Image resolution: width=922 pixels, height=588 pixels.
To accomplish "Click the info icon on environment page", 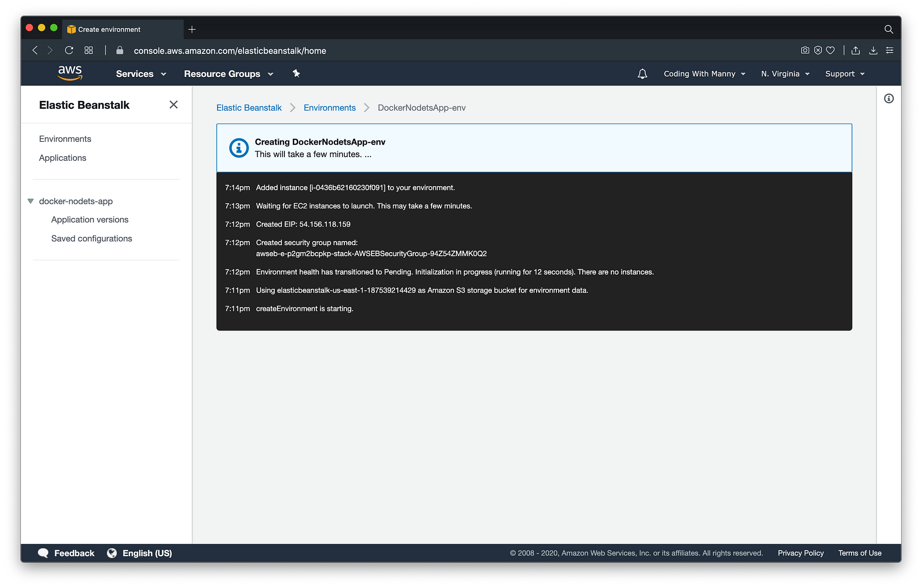I will click(888, 99).
